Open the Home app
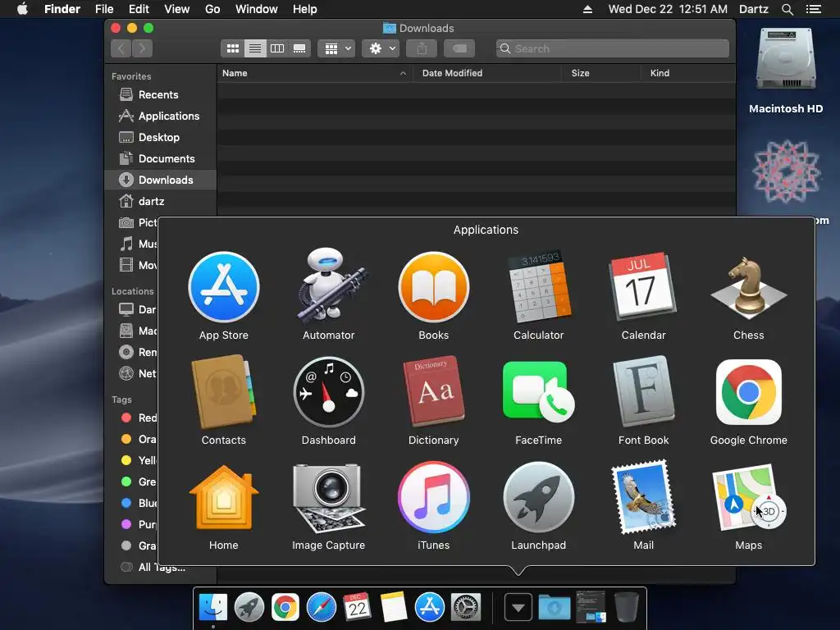Screen dimensions: 840x630 224,497
